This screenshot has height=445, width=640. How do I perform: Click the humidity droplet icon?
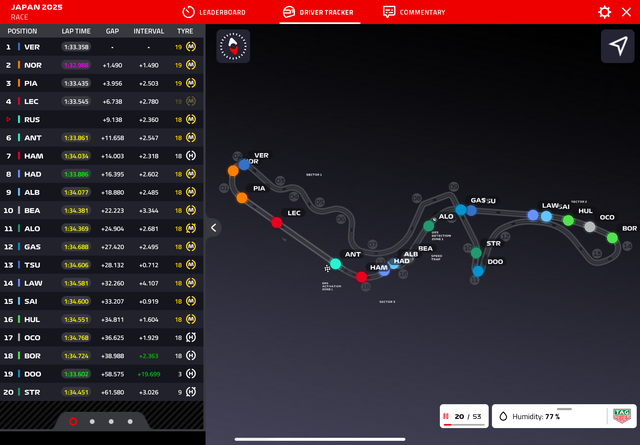pos(503,416)
